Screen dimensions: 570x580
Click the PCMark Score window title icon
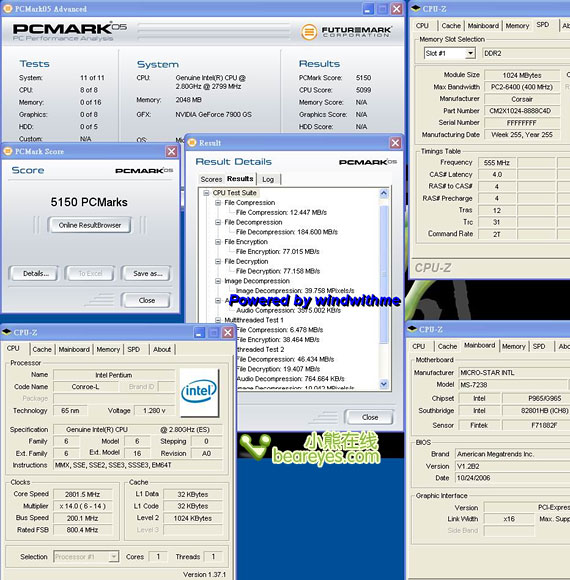pyautogui.click(x=8, y=151)
